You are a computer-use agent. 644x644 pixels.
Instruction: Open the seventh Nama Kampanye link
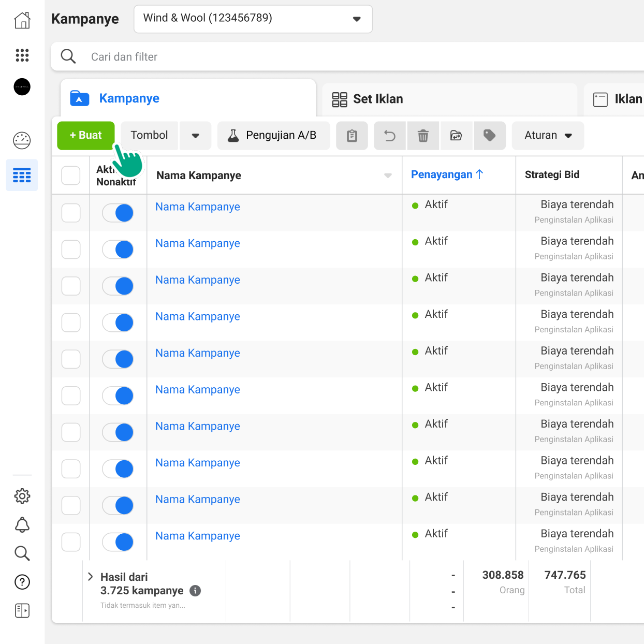(x=198, y=426)
